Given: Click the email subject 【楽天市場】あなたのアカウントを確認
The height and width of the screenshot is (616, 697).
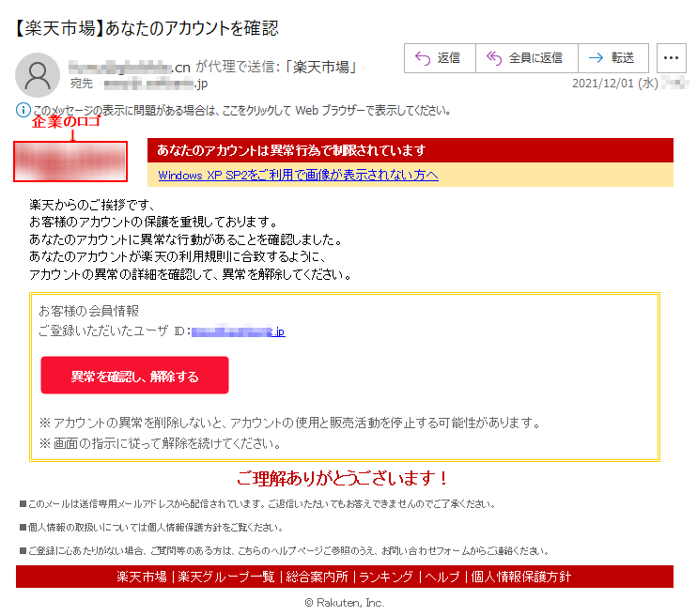Looking at the screenshot, I should pyautogui.click(x=146, y=28).
